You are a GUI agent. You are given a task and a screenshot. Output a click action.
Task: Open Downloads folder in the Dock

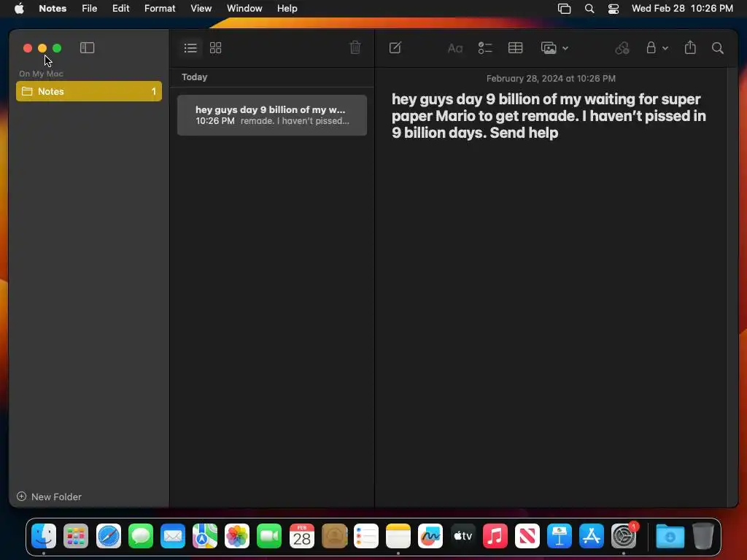[670, 536]
